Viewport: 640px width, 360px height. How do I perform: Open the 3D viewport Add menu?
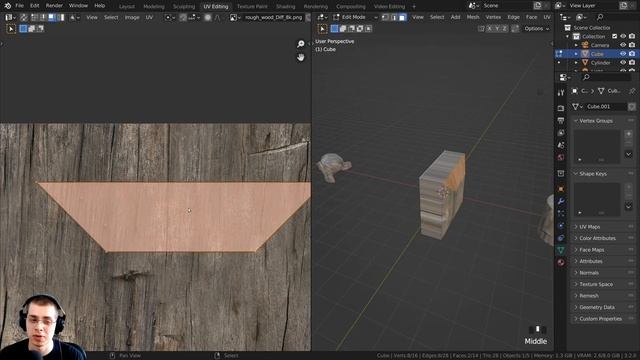point(455,17)
